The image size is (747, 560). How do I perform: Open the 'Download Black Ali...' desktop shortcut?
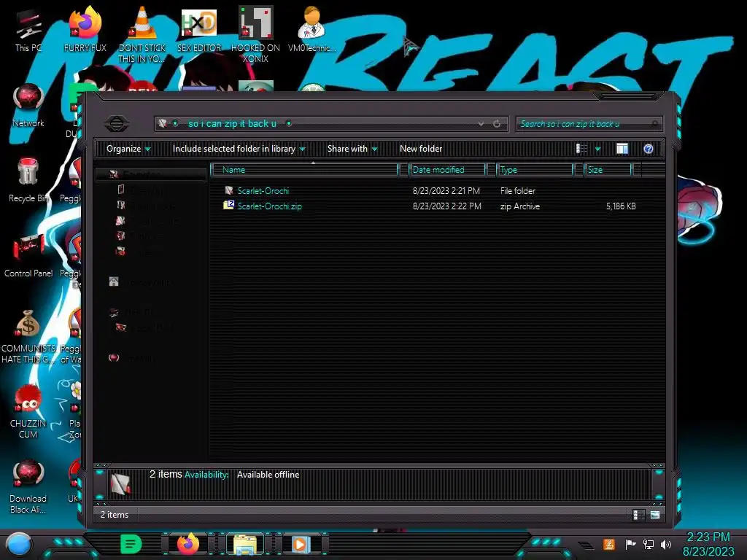28,486
